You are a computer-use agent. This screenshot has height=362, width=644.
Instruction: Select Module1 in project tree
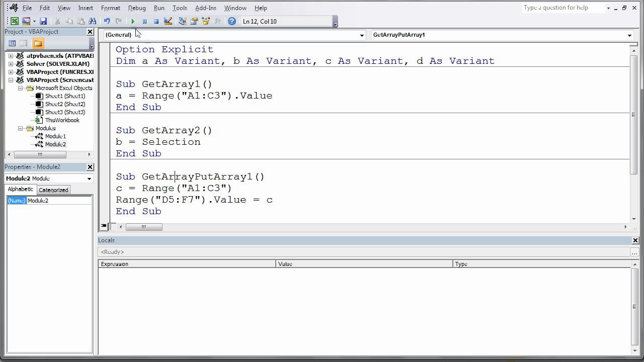(55, 136)
